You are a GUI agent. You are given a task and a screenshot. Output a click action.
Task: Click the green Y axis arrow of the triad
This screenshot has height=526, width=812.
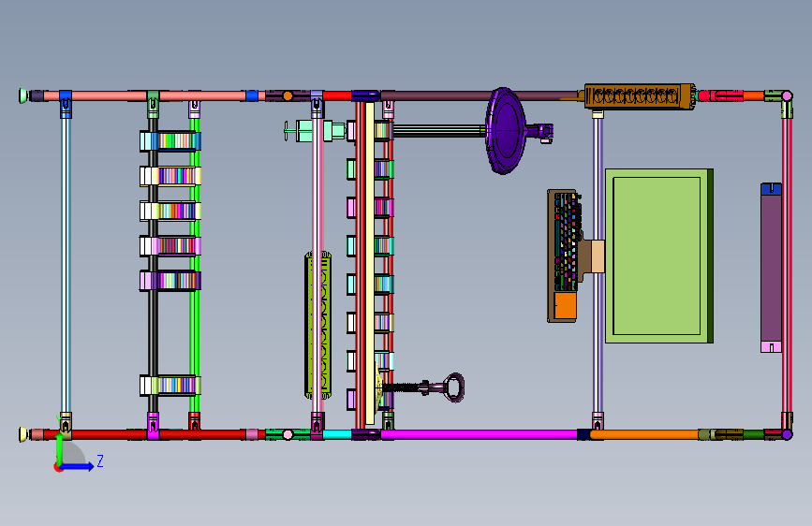click(x=59, y=447)
